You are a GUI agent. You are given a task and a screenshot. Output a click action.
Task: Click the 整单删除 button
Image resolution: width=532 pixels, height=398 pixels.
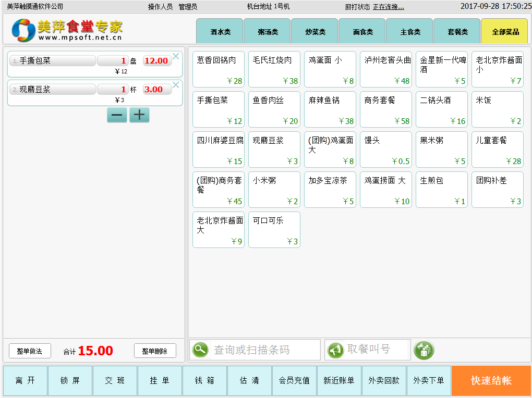155,351
